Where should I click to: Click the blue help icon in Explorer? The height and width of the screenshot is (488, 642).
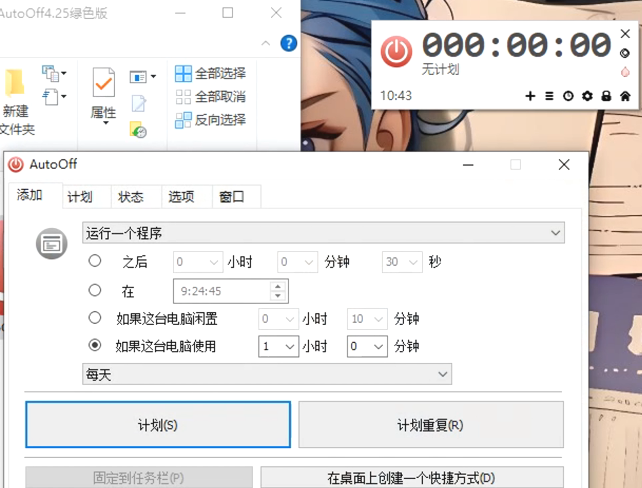[x=289, y=43]
